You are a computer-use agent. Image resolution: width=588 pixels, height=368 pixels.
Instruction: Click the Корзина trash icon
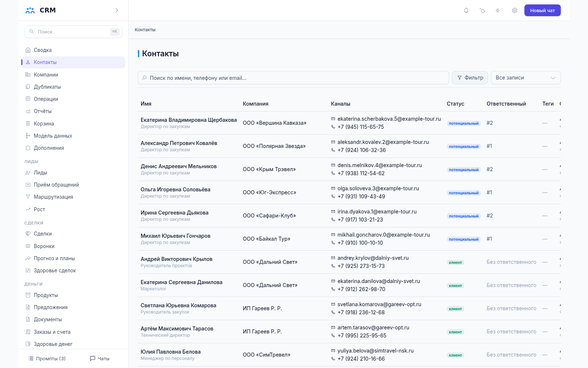28,124
